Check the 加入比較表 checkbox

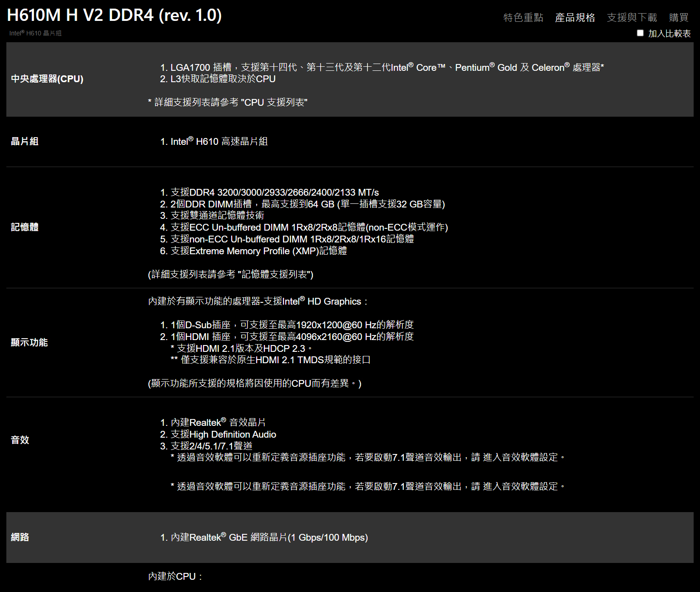click(640, 33)
